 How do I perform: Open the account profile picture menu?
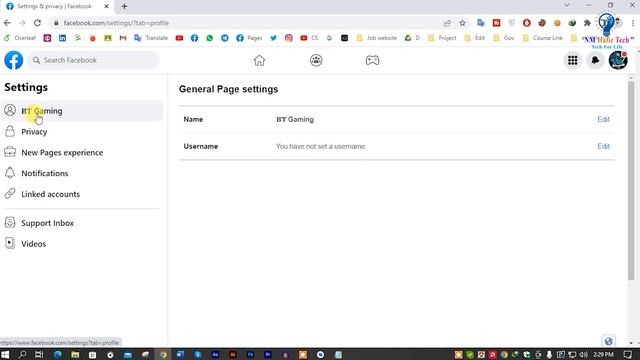click(x=618, y=60)
